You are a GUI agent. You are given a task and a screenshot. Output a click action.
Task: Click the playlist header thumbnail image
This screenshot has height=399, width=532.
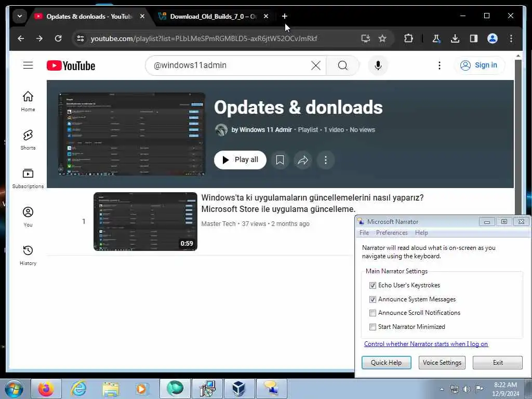[x=131, y=134]
